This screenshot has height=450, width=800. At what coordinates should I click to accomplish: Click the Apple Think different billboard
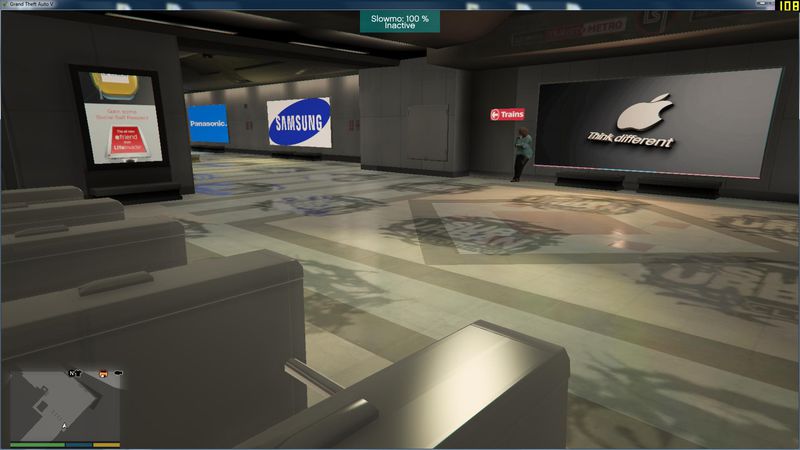pyautogui.click(x=657, y=122)
